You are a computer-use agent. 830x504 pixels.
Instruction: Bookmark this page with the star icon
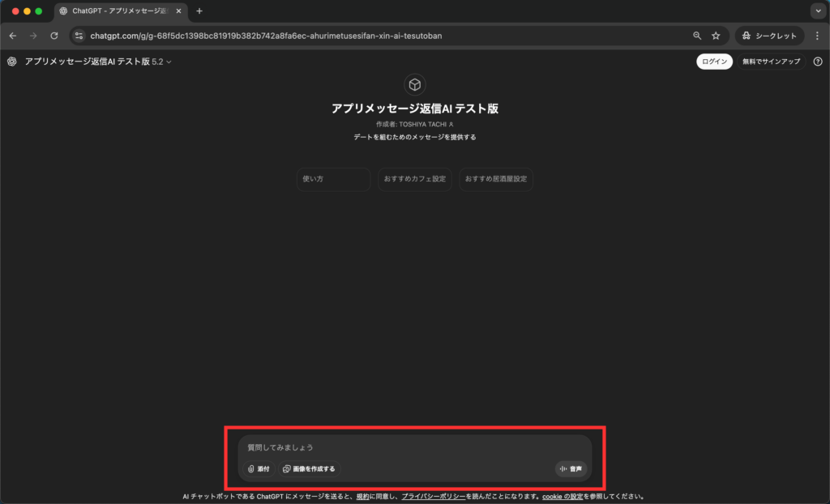coord(716,36)
